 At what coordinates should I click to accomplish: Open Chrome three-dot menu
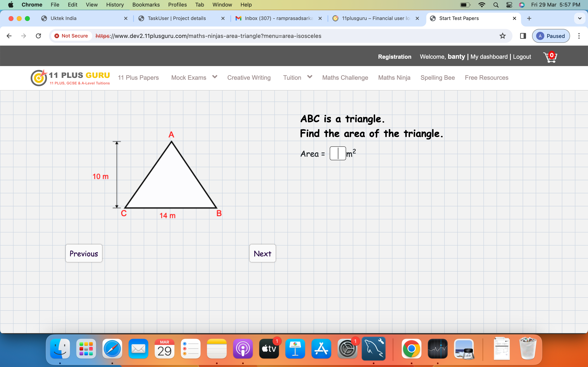coord(579,36)
